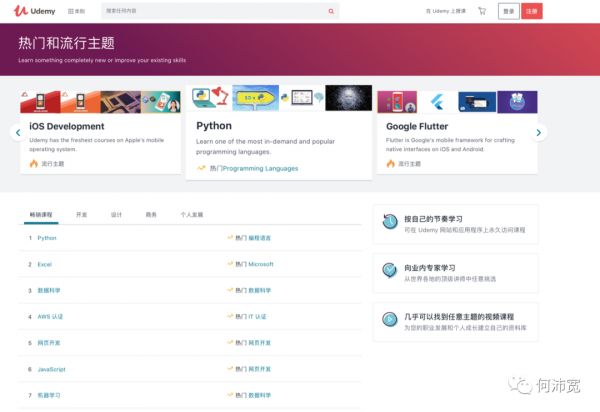Click the red 注册 sign-up button
Viewport: 600px width, 412px height.
click(532, 12)
